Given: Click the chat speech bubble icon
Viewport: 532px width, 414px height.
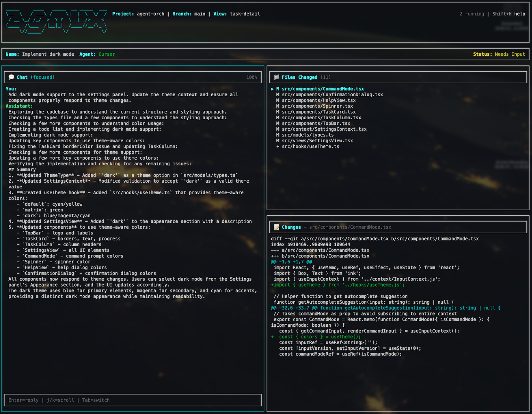Looking at the screenshot, I should point(11,77).
